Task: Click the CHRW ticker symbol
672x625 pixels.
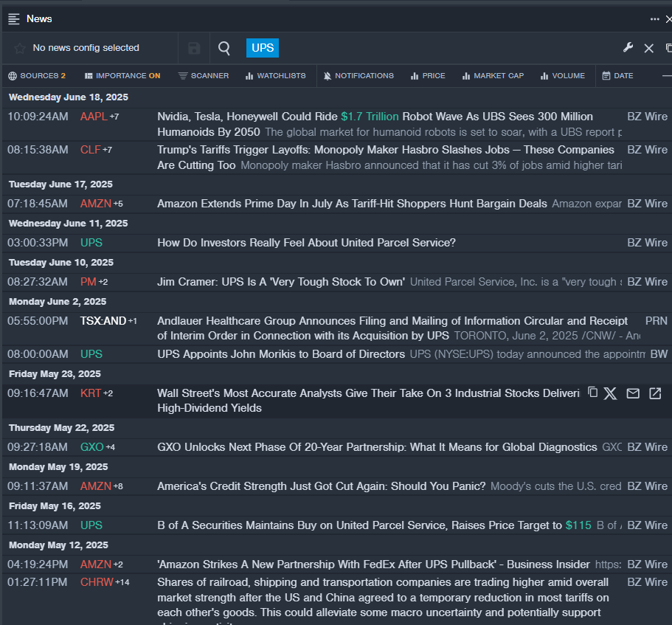Action: tap(97, 582)
